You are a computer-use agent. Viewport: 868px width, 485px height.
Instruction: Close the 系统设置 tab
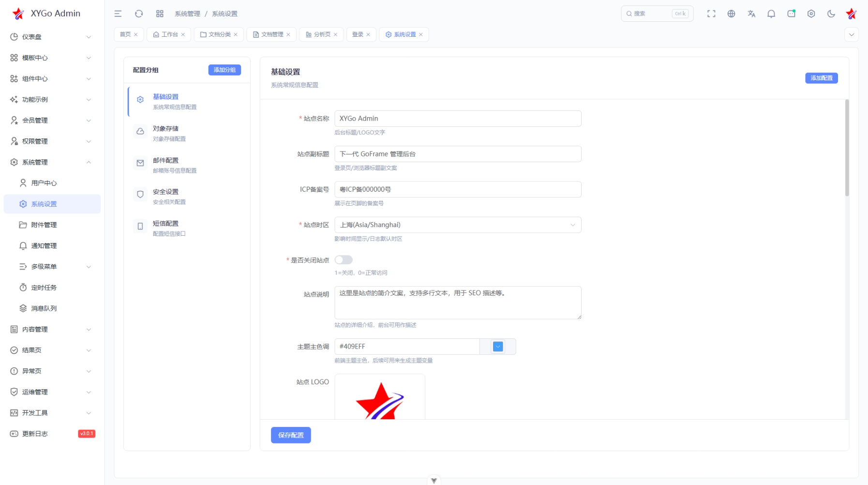click(421, 34)
